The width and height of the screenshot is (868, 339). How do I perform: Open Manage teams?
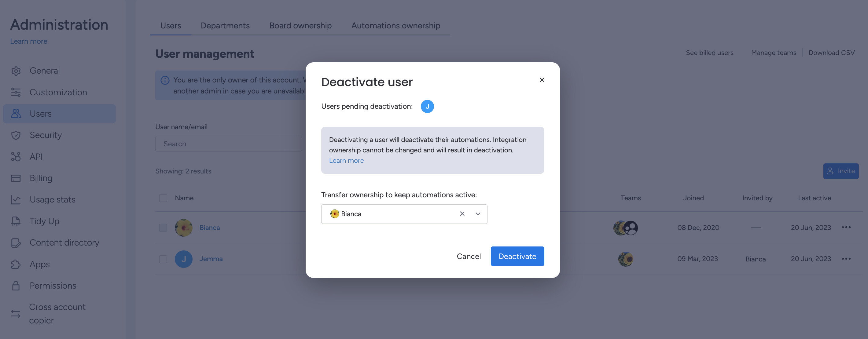pos(774,53)
